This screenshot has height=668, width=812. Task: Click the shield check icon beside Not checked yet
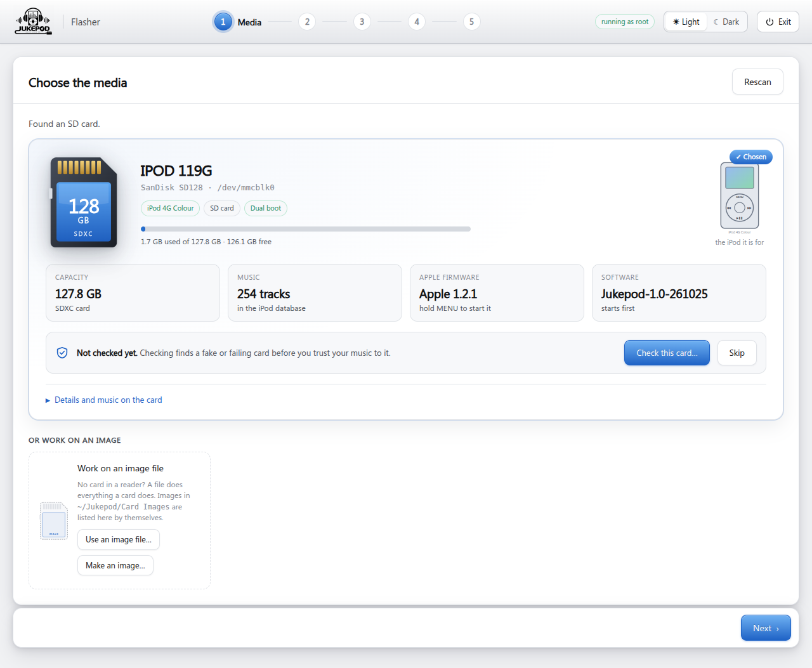pos(62,353)
